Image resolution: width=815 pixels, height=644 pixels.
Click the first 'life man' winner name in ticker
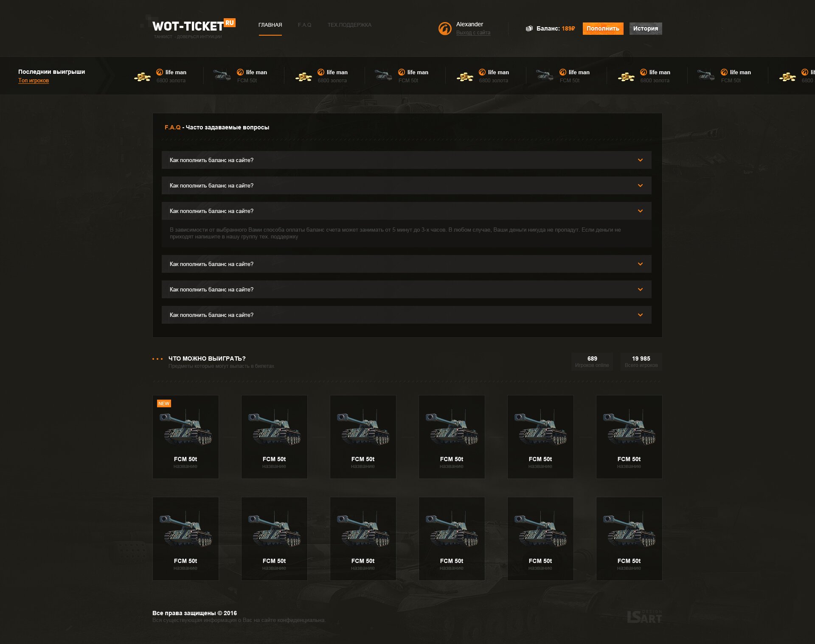click(x=176, y=73)
